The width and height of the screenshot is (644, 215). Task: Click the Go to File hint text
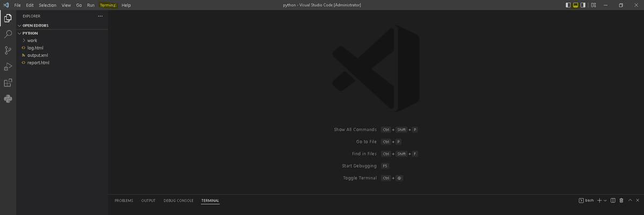366,142
